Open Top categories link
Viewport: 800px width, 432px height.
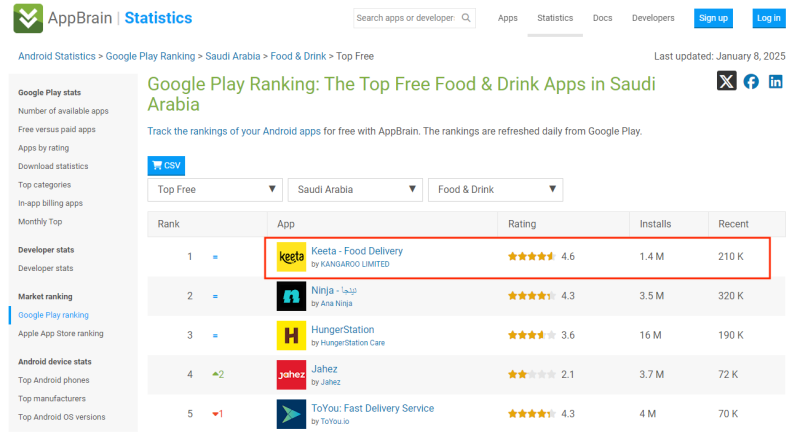pos(44,185)
